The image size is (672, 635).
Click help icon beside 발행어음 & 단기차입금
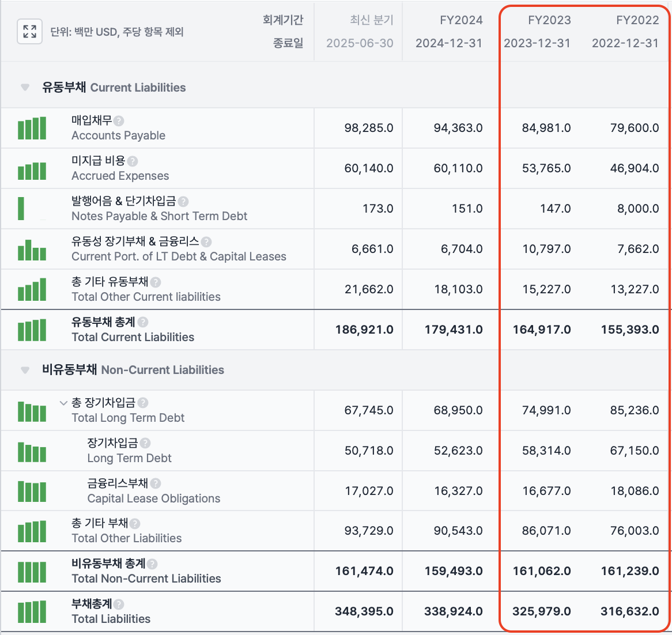pos(183,202)
